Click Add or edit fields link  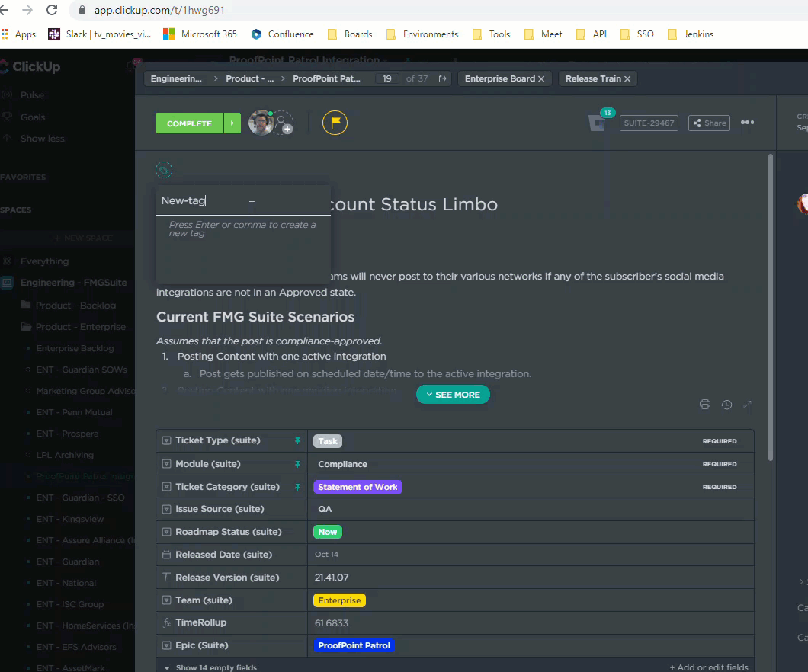[709, 667]
